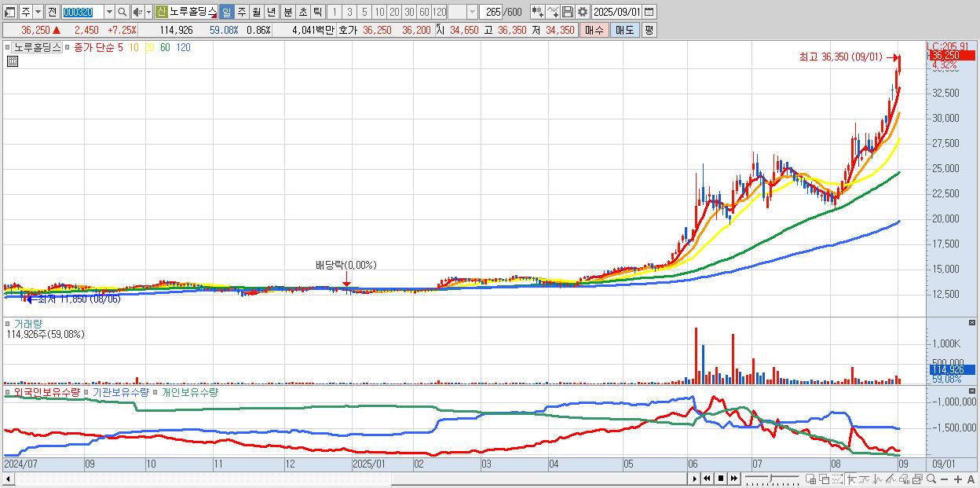
Task: Select the 년 yearly period tab
Action: (271, 12)
